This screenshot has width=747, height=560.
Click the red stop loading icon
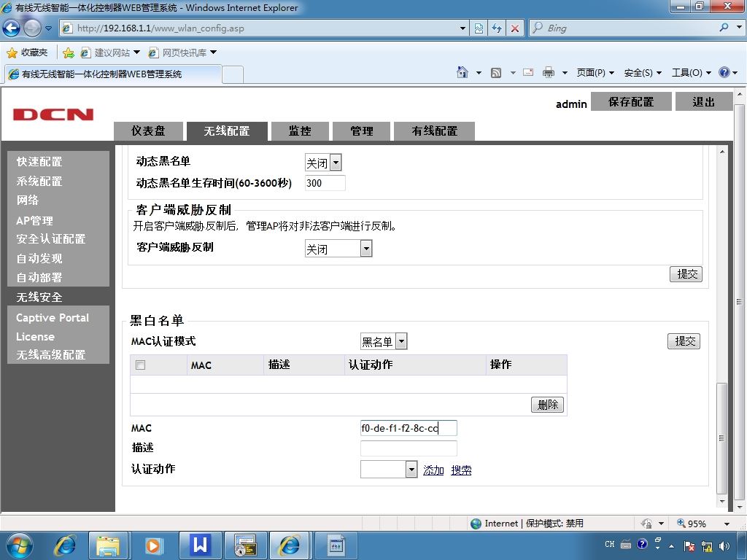pos(514,28)
